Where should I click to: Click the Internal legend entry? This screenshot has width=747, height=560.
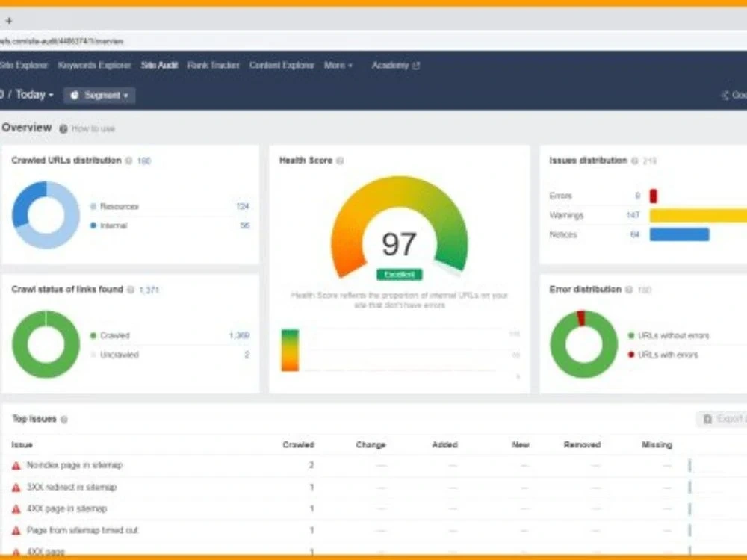108,225
